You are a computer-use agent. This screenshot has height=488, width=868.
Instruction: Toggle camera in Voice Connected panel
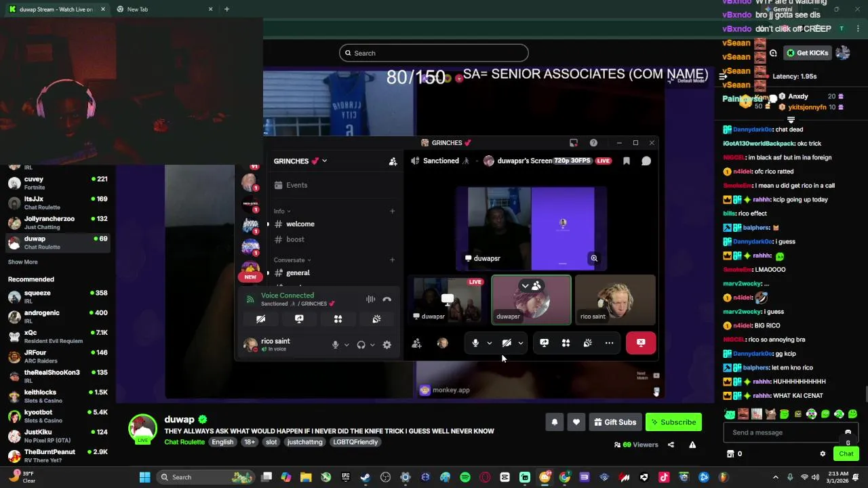pos(260,319)
